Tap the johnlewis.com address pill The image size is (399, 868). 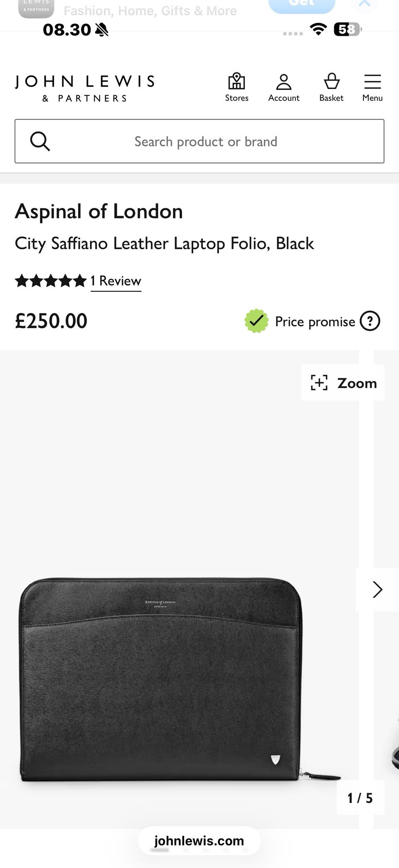click(x=199, y=841)
